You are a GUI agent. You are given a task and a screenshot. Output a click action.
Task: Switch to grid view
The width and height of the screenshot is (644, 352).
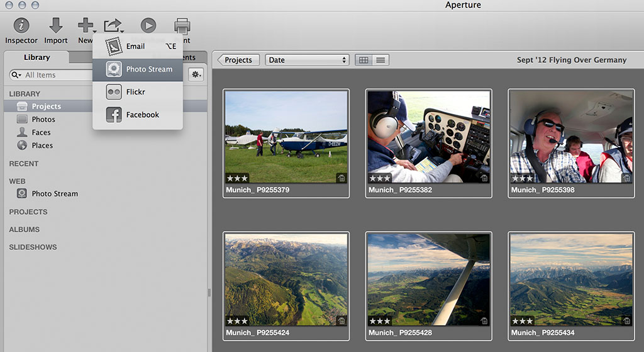(363, 60)
